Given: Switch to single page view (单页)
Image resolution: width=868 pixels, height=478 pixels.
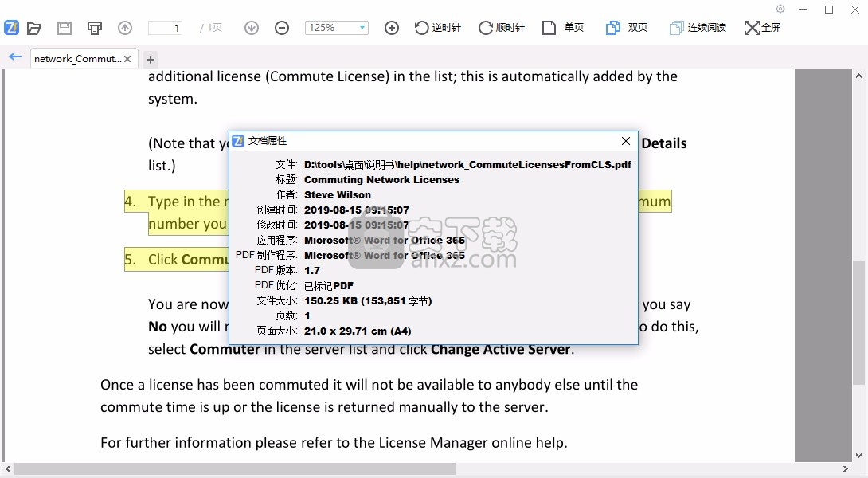Looking at the screenshot, I should pyautogui.click(x=563, y=28).
